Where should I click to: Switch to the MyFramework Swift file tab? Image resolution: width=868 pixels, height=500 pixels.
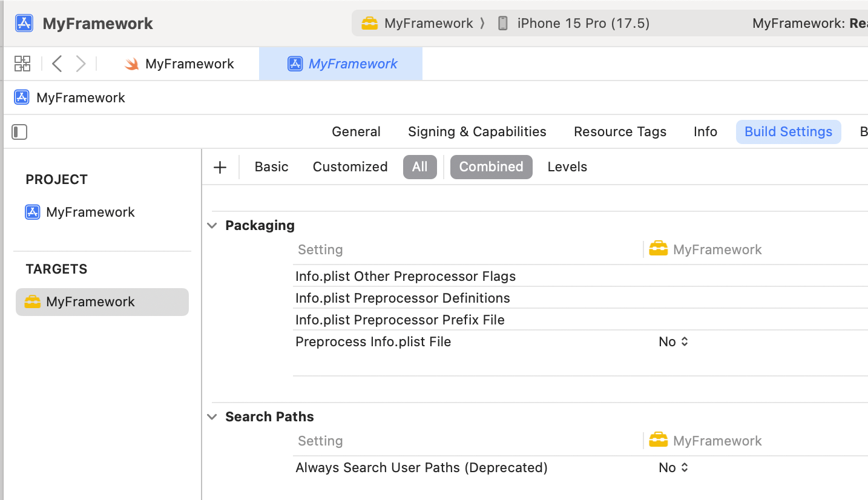(179, 64)
